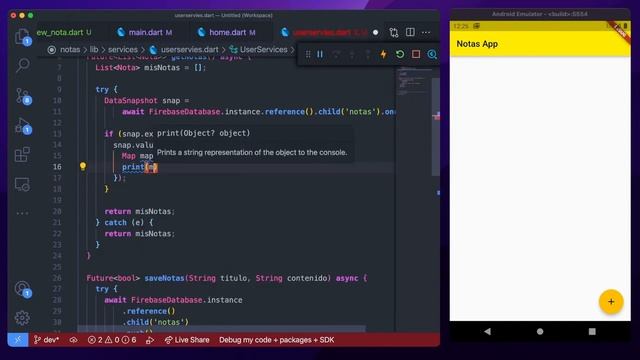The width and height of the screenshot is (640, 360).
Task: Click the dev* git branch in status bar
Action: pyautogui.click(x=47, y=340)
